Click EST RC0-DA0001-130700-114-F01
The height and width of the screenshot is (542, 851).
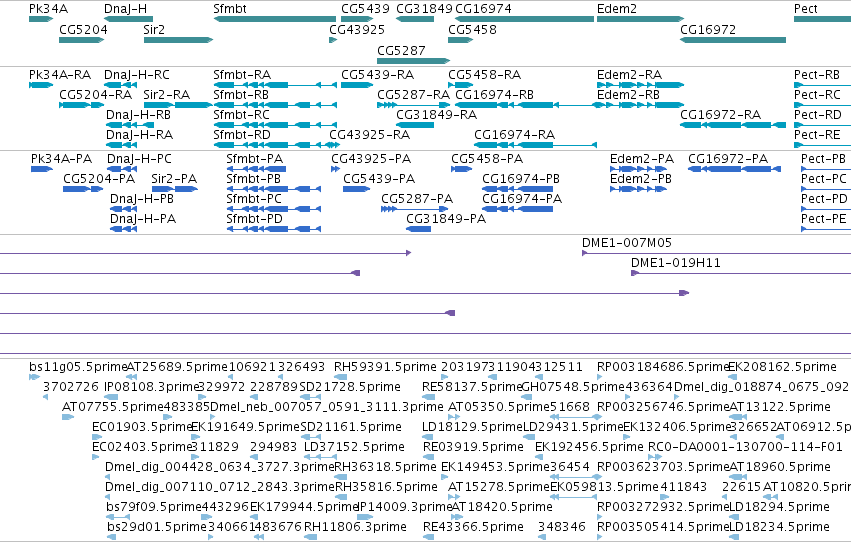(655, 457)
